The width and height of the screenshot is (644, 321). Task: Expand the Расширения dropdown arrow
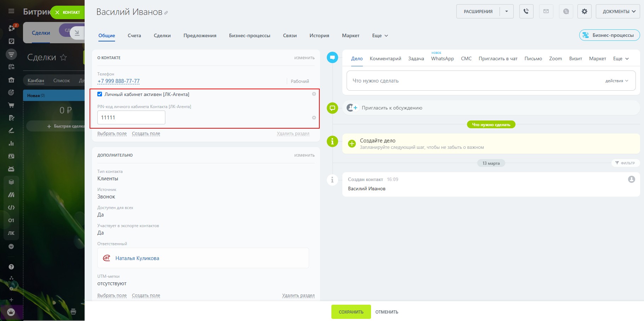pyautogui.click(x=507, y=12)
